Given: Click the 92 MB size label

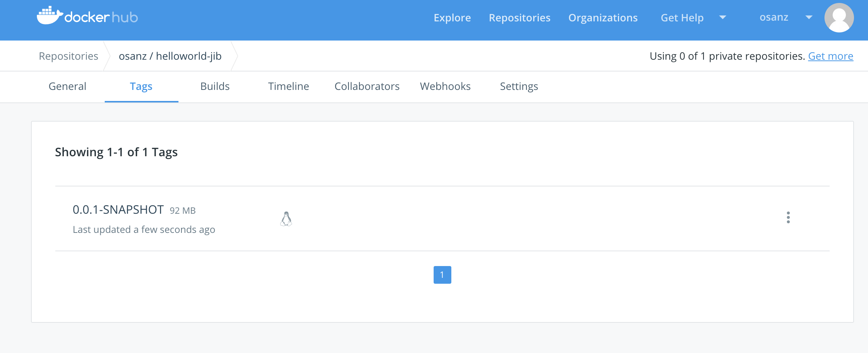Looking at the screenshot, I should point(183,210).
